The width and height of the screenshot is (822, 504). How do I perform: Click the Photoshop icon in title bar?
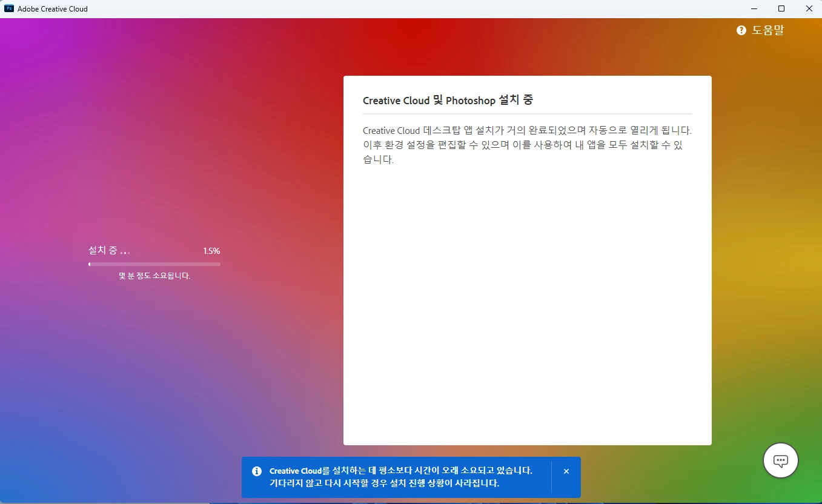pos(9,8)
